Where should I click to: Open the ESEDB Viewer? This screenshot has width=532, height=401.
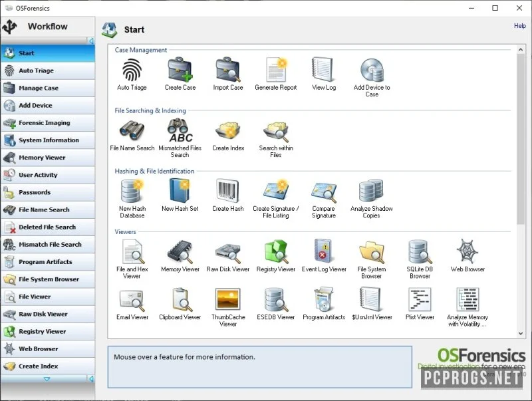276,299
